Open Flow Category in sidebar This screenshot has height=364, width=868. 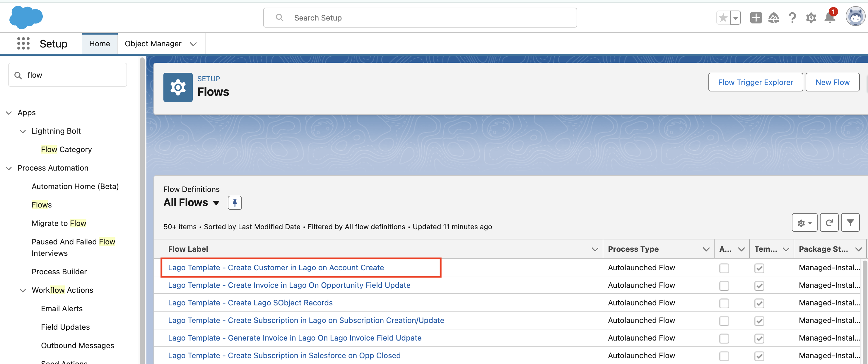pos(66,149)
